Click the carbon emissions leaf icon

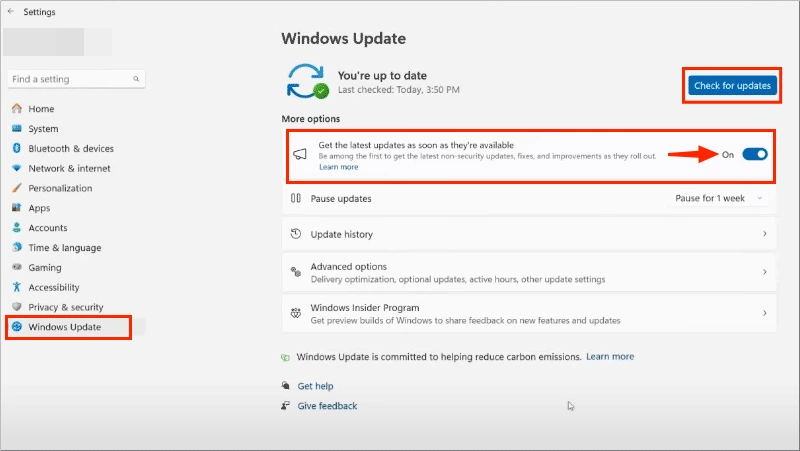coord(285,357)
